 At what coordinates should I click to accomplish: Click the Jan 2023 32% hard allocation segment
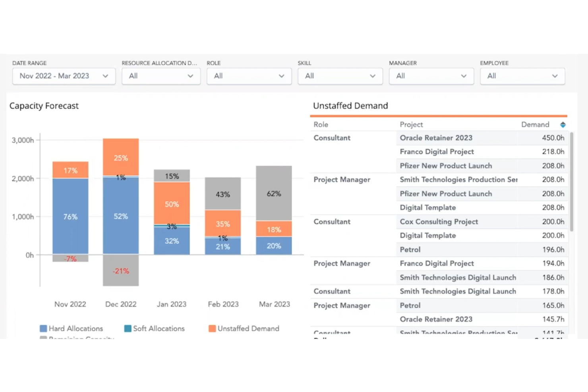coord(172,241)
